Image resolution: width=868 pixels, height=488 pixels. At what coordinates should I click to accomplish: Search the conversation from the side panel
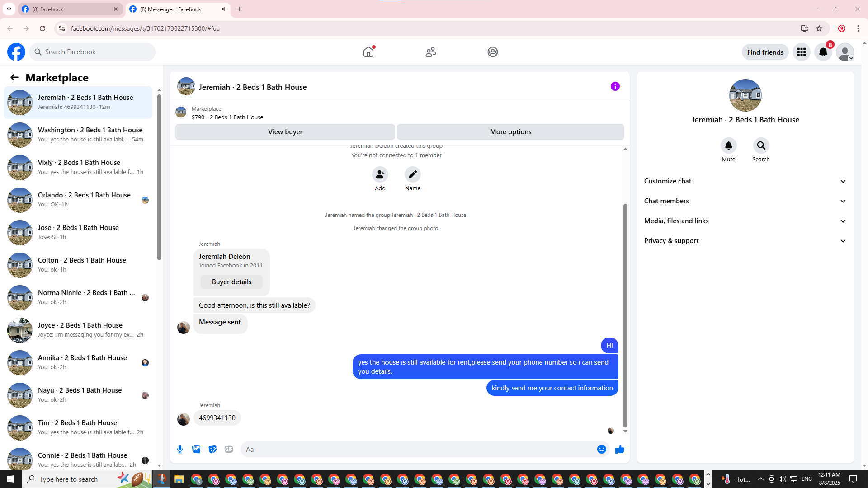(761, 146)
